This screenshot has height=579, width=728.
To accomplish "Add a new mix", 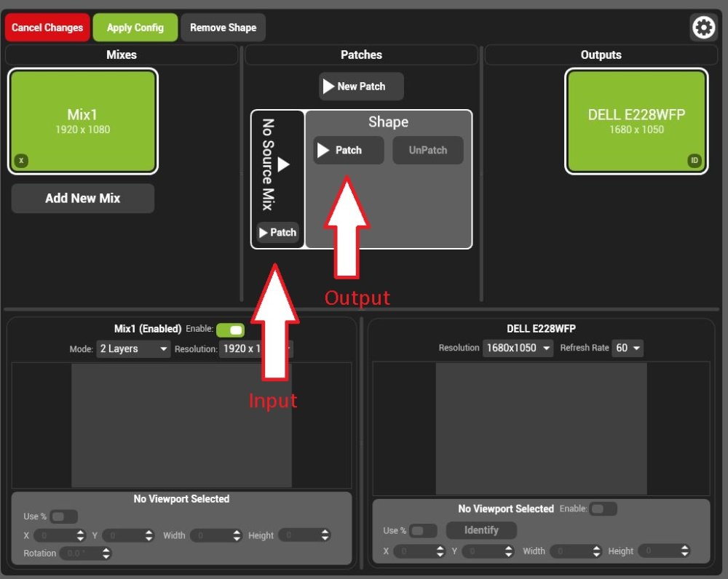I will (x=82, y=198).
